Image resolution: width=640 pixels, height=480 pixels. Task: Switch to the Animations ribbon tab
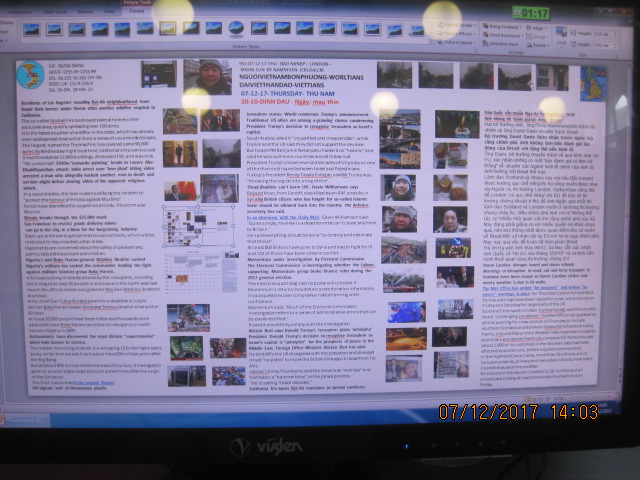point(20,11)
